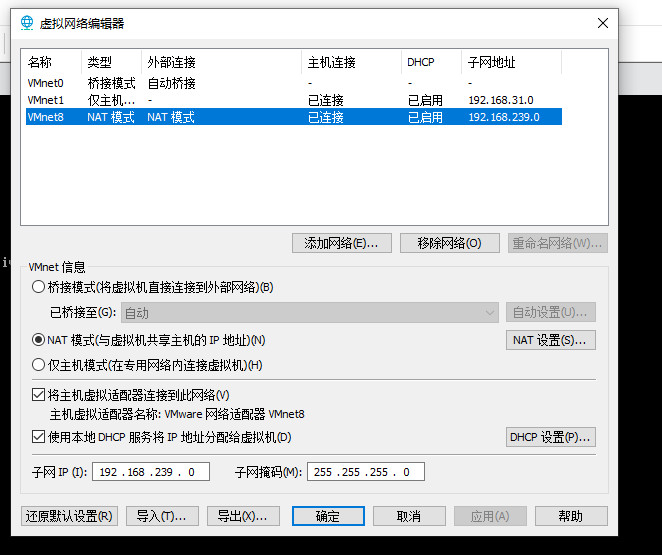Select the VMnet1 network row
The height and width of the screenshot is (555, 662).
point(293,100)
